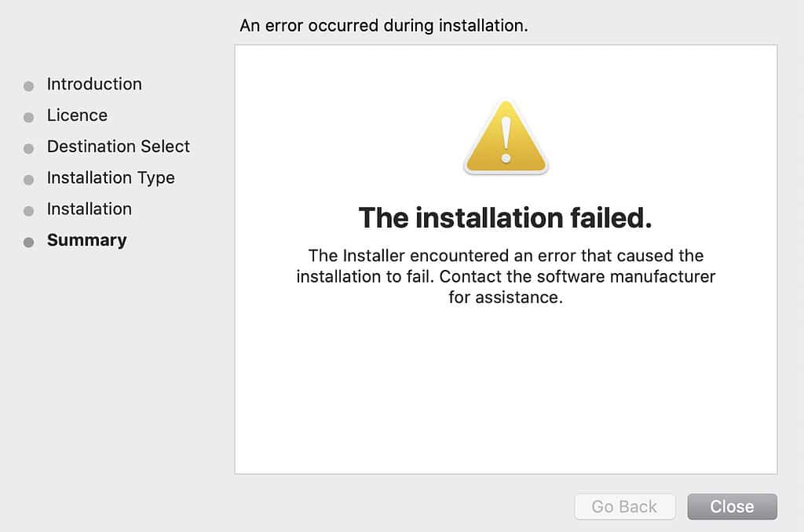Screen dimensions: 804x532
Task: Click the bullet beside Introduction step
Action: pyautogui.click(x=29, y=86)
